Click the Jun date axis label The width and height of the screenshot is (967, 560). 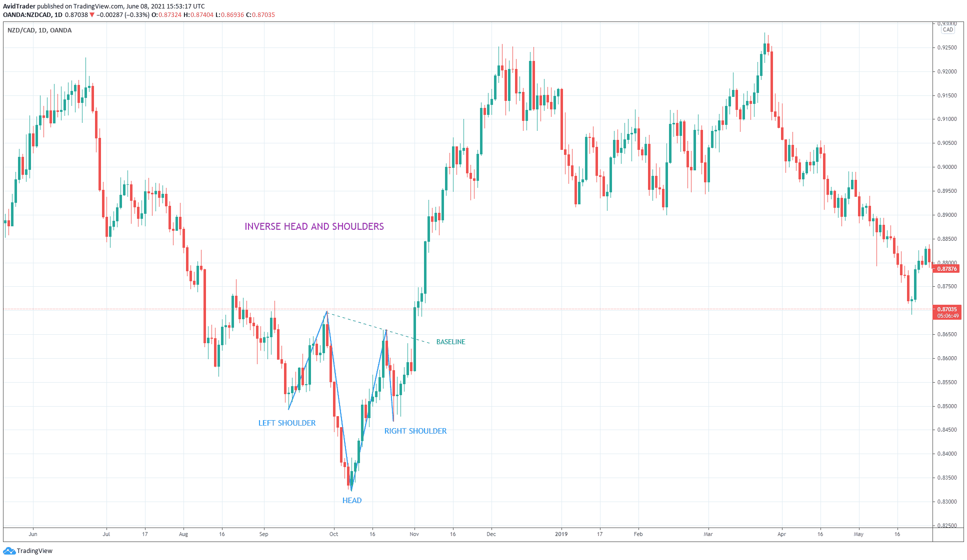33,534
